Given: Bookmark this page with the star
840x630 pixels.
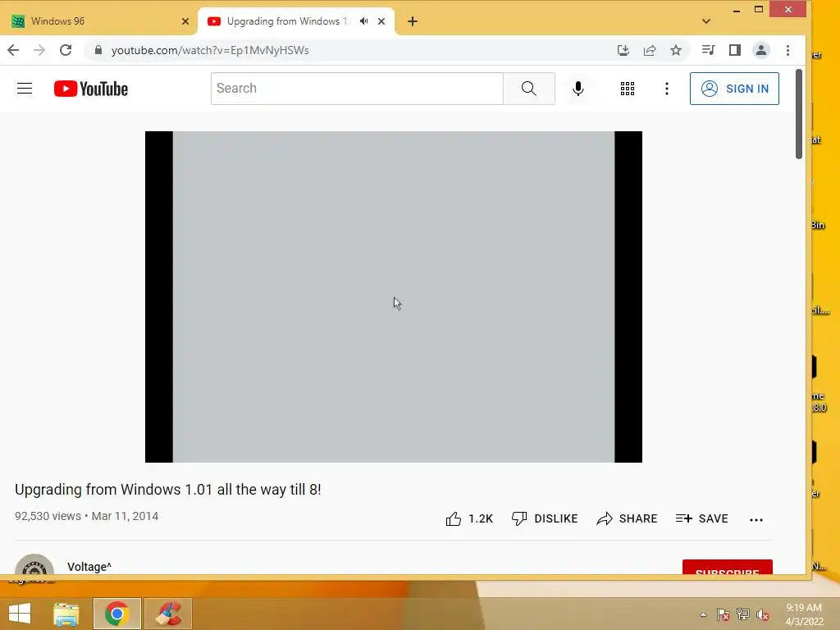Looking at the screenshot, I should point(676,50).
